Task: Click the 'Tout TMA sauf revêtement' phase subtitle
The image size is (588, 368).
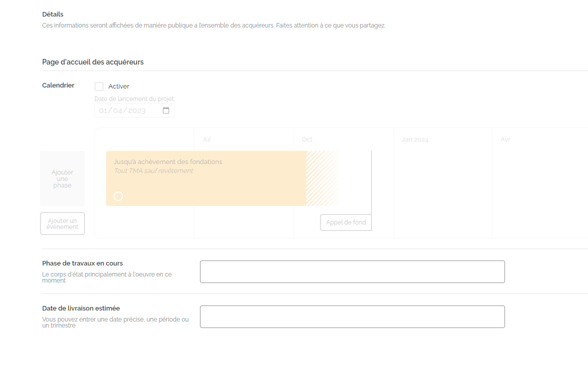Action: (x=153, y=171)
